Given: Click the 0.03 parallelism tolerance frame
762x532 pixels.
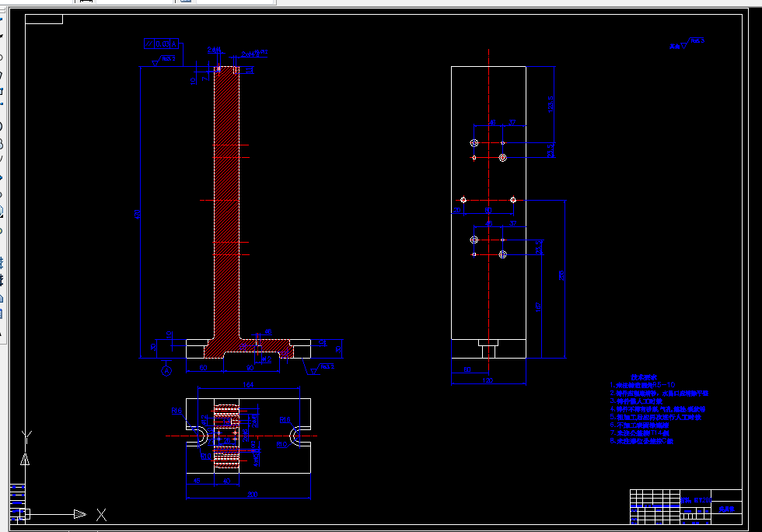Looking at the screenshot, I should (x=162, y=44).
